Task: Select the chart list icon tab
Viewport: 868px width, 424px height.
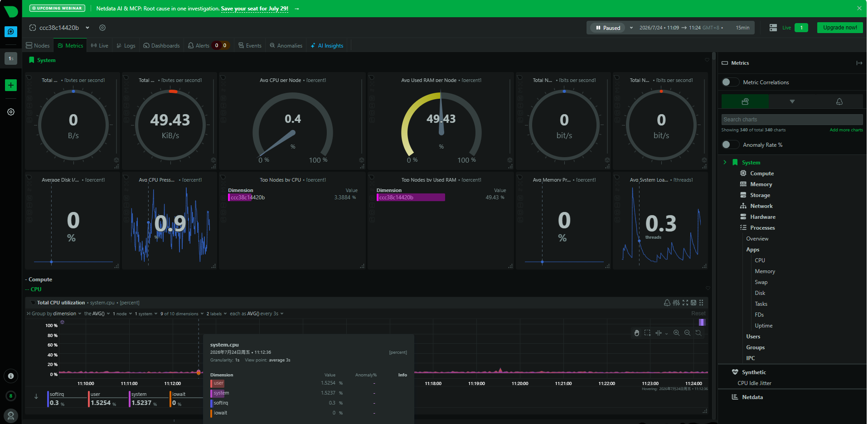Action: tap(745, 101)
